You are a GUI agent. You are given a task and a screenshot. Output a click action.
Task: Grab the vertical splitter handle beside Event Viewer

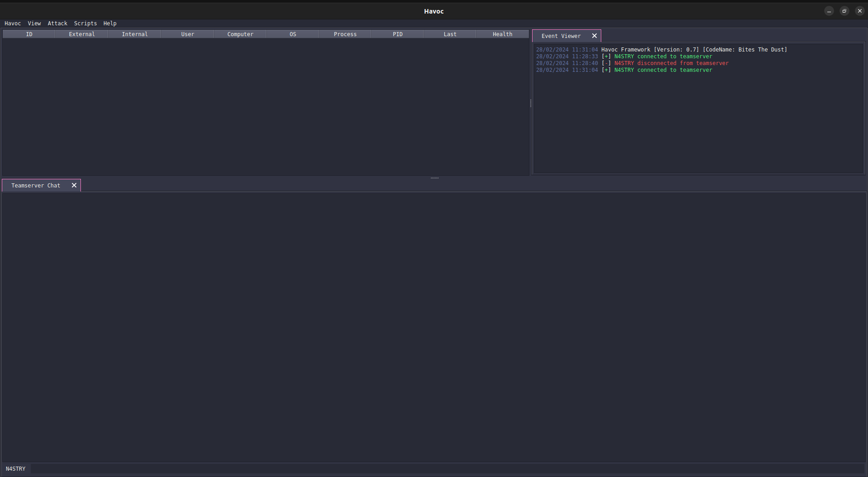[531, 103]
